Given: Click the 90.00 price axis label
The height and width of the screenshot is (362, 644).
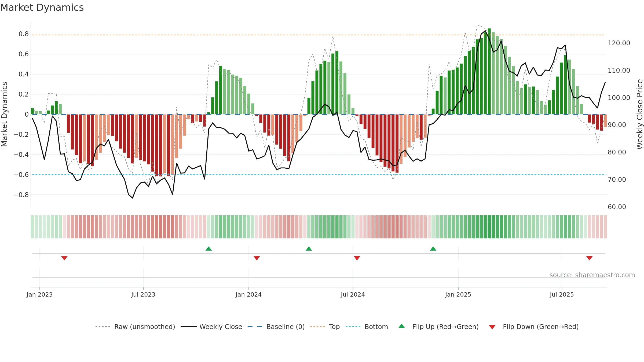Looking at the screenshot, I should click(x=617, y=125).
